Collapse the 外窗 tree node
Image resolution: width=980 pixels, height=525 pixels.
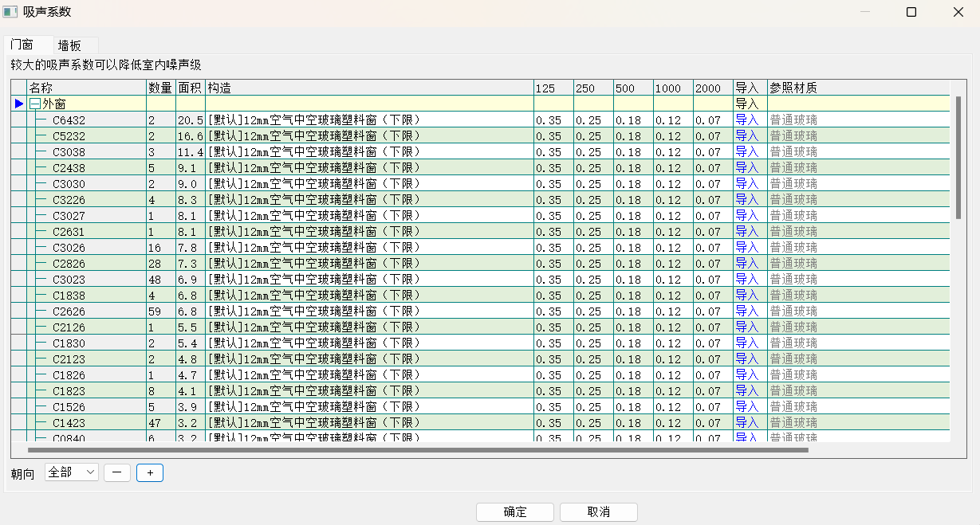click(35, 104)
